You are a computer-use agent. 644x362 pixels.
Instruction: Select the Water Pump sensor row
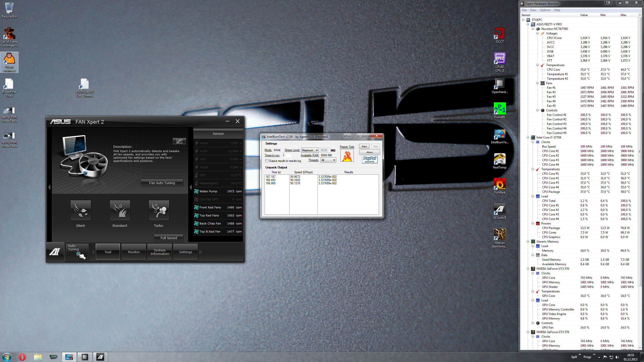218,191
